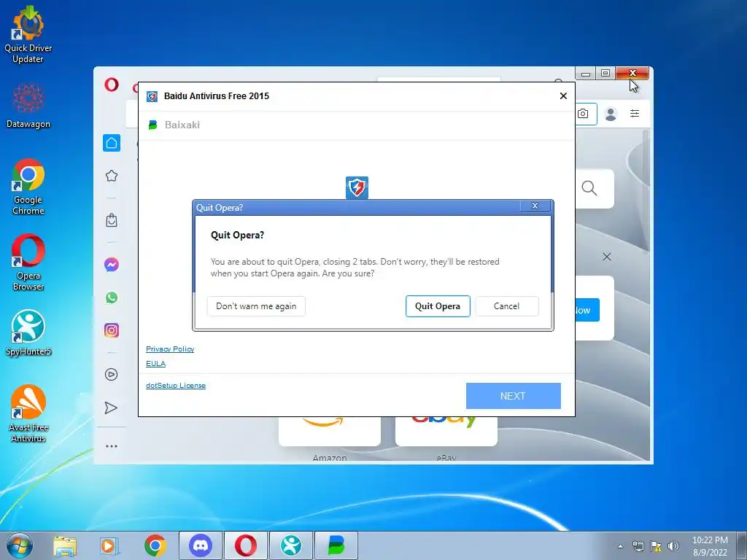Open the Amazon speed dial tile
The image size is (747, 560).
click(x=330, y=432)
